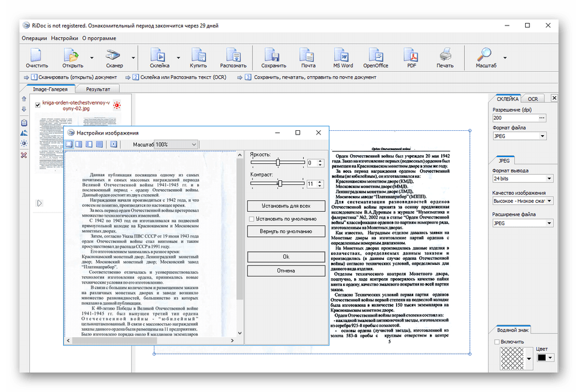Click the Яркость brightness slider

click(x=277, y=163)
